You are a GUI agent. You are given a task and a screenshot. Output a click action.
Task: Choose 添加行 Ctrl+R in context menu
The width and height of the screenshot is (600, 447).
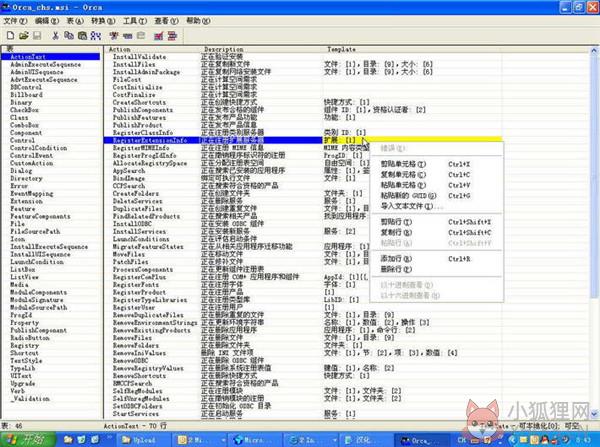pyautogui.click(x=436, y=259)
